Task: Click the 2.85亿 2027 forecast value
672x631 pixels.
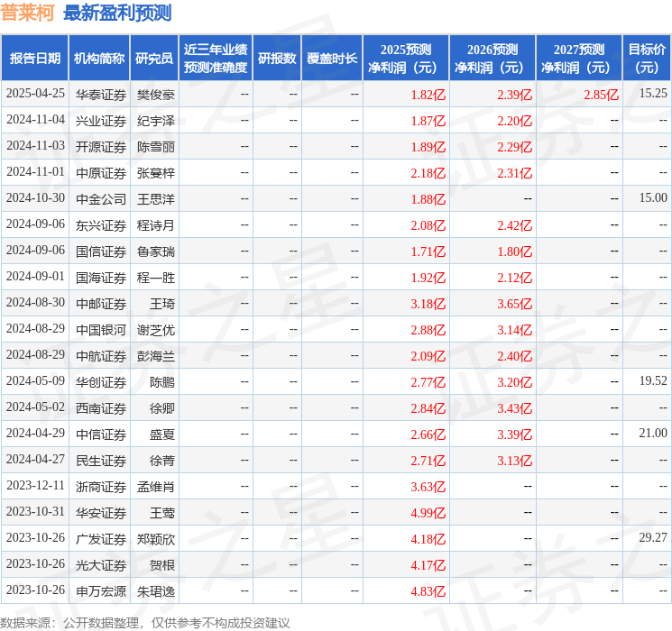Action: tap(601, 95)
